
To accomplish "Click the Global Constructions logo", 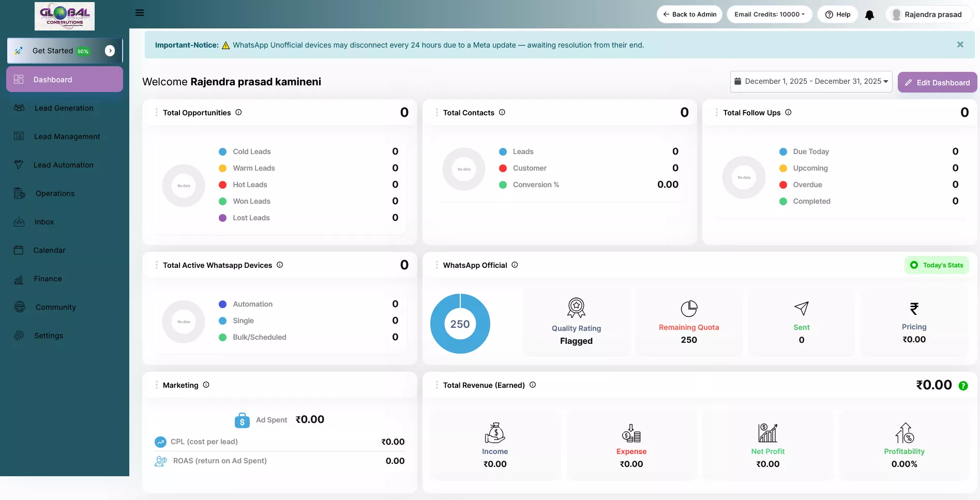I will point(65,16).
